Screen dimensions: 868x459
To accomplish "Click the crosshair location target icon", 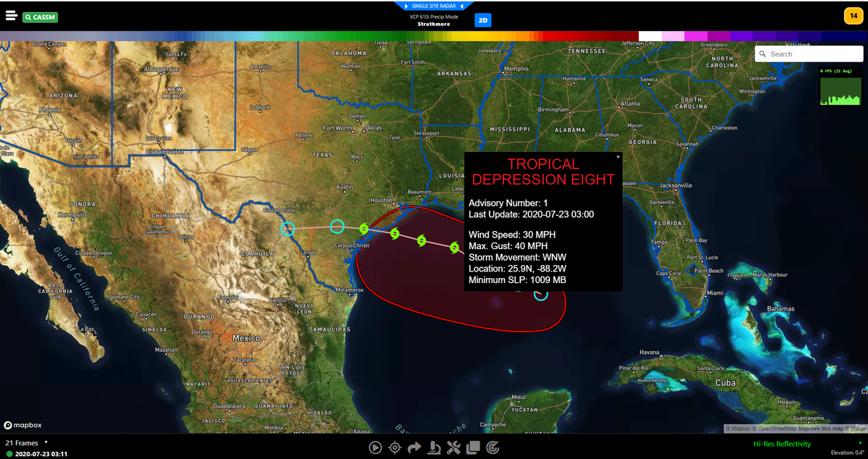I will [x=395, y=447].
